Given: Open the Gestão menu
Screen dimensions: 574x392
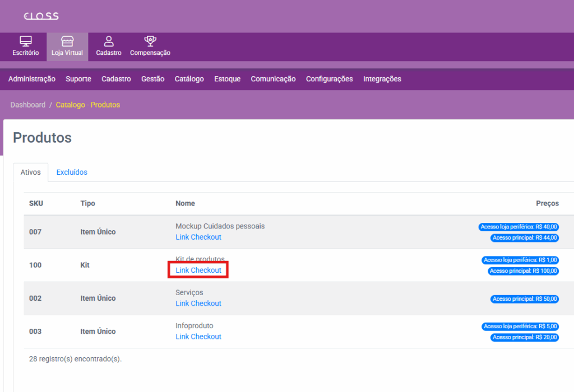Looking at the screenshot, I should click(x=152, y=79).
